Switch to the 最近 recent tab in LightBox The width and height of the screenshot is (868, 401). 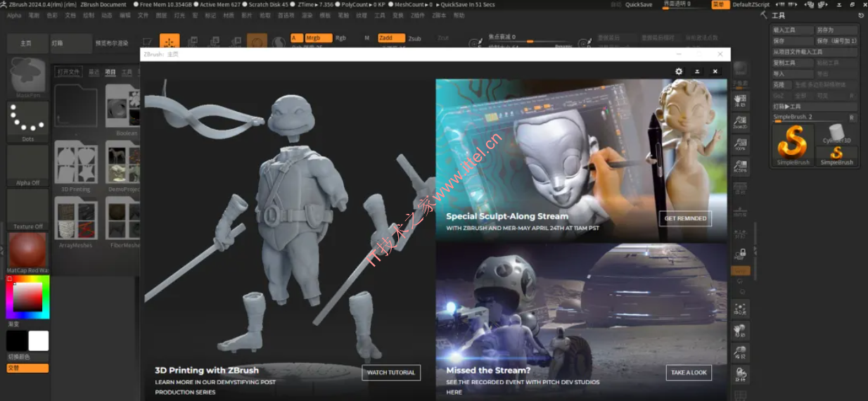94,72
